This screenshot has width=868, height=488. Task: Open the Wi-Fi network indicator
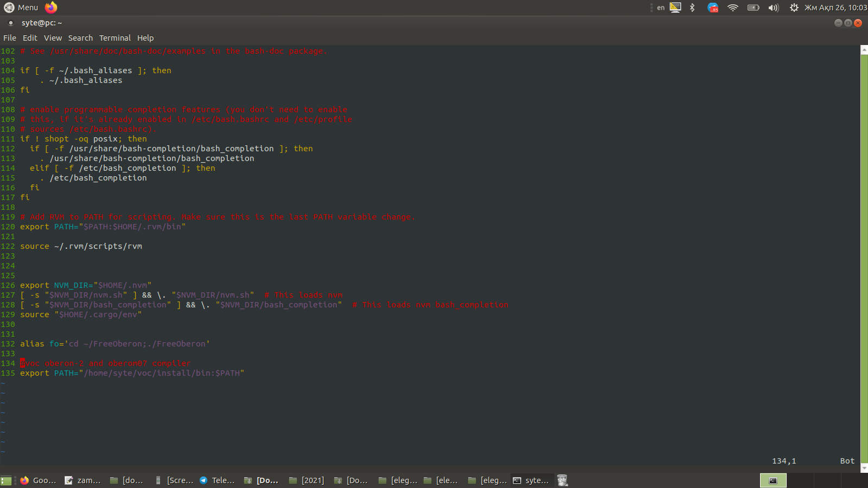pos(733,8)
